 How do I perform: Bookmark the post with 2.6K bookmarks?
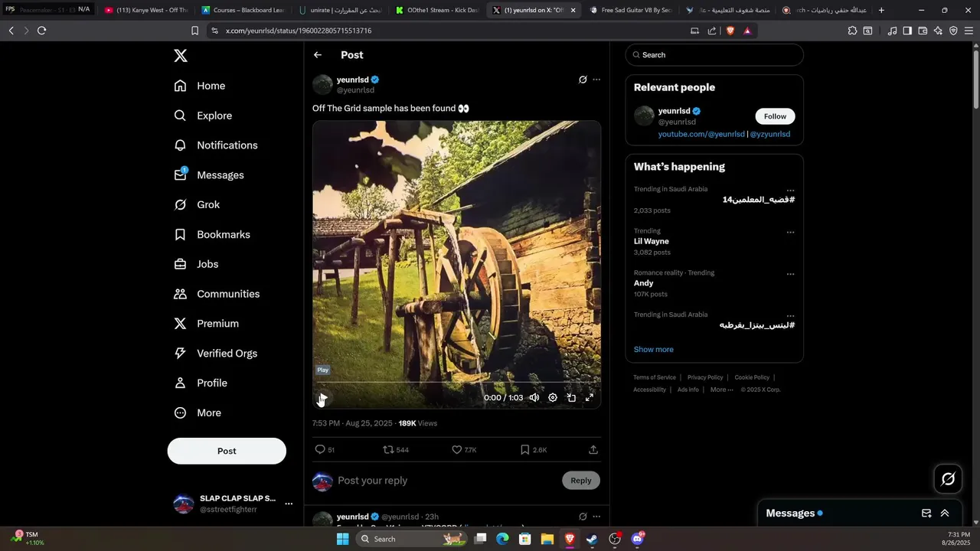click(534, 450)
